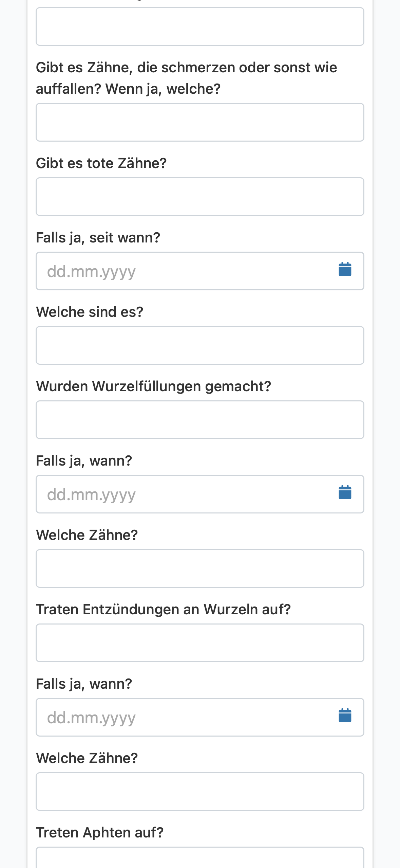This screenshot has height=868, width=400.
Task: Select date input following the Entzündungen question
Action: [x=200, y=717]
